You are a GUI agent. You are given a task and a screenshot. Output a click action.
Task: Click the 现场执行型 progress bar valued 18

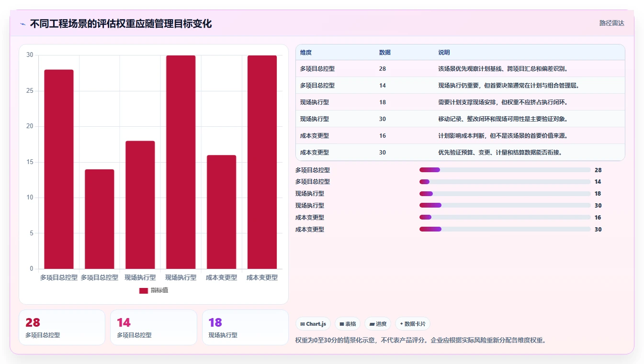(x=505, y=194)
